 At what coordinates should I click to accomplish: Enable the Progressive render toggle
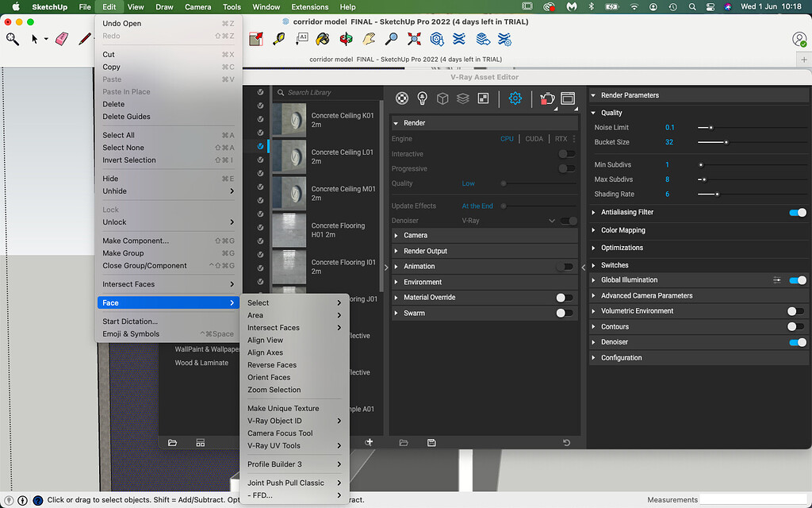[566, 168]
